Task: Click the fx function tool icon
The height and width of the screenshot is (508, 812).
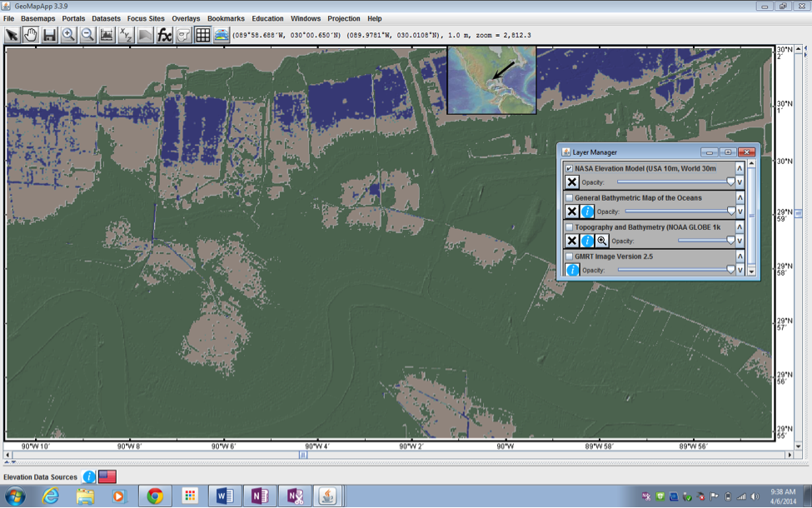Action: (x=163, y=35)
